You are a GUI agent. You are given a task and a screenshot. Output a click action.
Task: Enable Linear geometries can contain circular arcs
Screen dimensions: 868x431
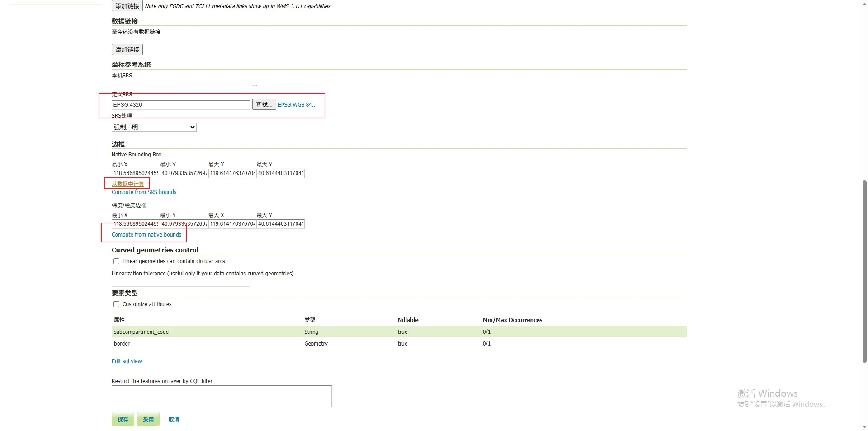(x=117, y=261)
